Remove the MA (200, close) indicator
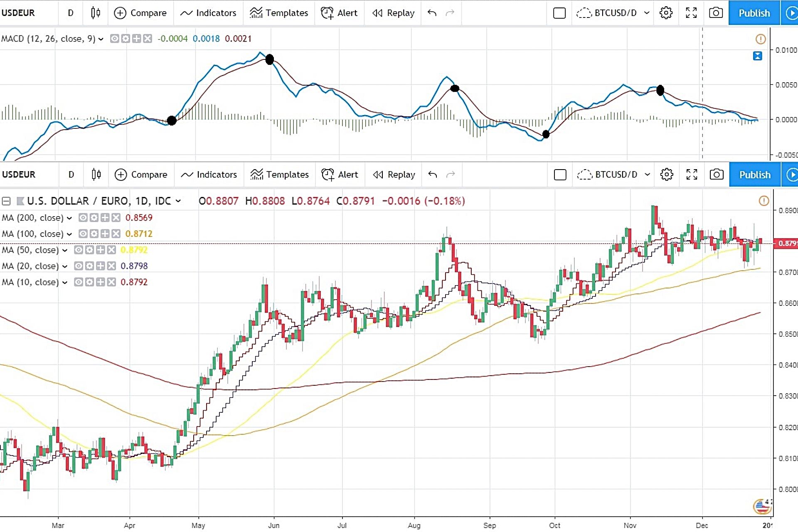This screenshot has width=798, height=532. point(116,218)
